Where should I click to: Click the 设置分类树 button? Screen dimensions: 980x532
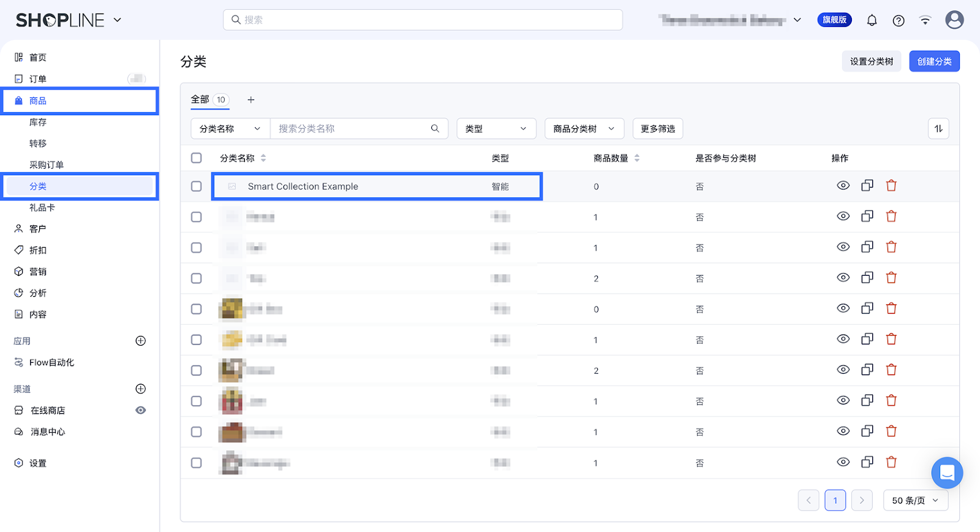pyautogui.click(x=871, y=61)
